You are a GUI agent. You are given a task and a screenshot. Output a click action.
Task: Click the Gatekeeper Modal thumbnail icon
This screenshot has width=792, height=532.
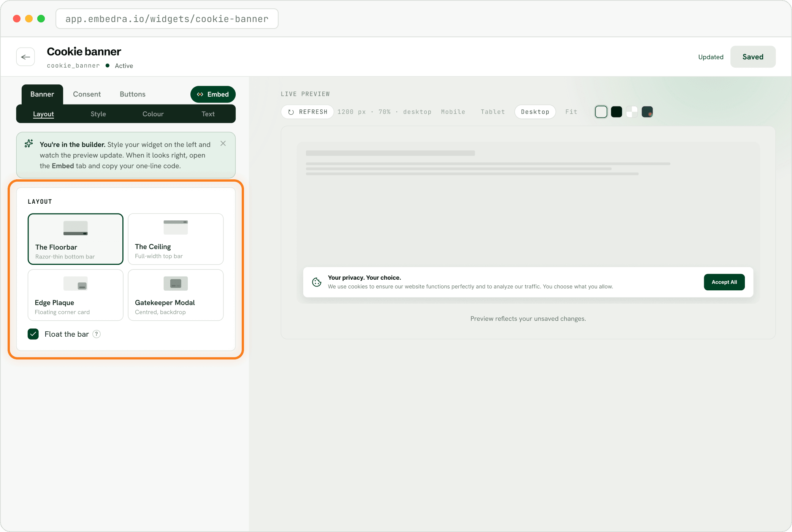(176, 283)
